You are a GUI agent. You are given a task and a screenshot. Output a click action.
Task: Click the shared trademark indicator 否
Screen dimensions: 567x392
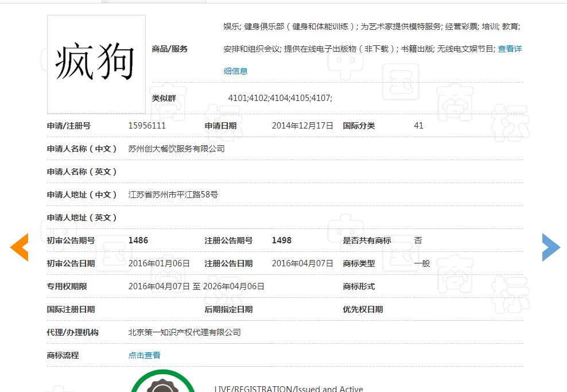tap(417, 240)
